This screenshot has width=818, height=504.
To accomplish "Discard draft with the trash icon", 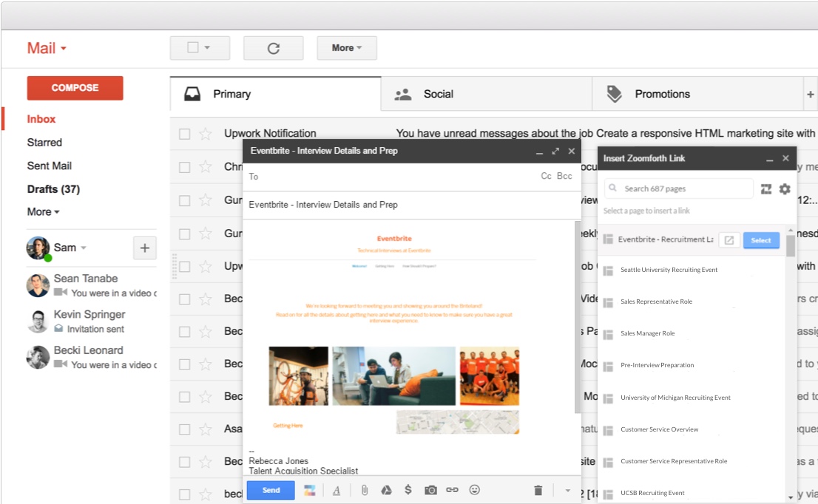I will [538, 490].
